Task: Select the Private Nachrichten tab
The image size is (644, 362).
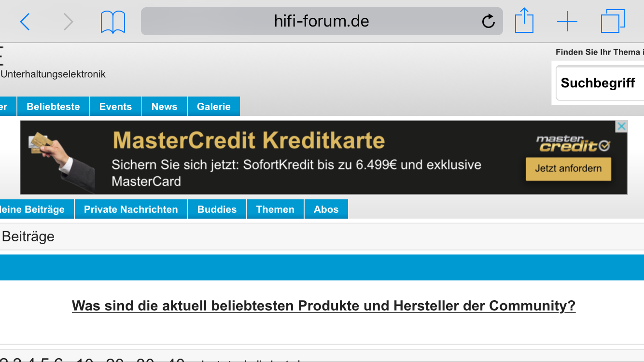Action: [x=131, y=209]
